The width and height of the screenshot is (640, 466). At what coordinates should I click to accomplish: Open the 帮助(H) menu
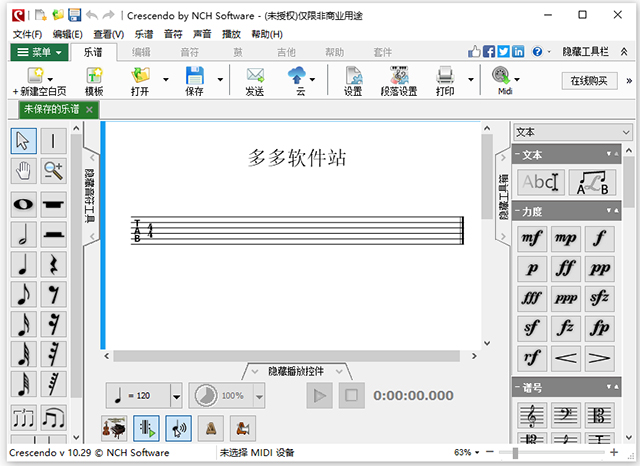pyautogui.click(x=267, y=34)
